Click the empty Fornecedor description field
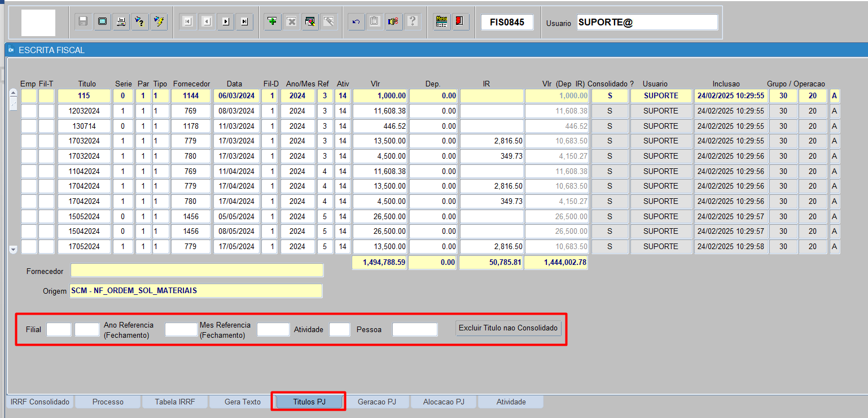 coord(197,271)
